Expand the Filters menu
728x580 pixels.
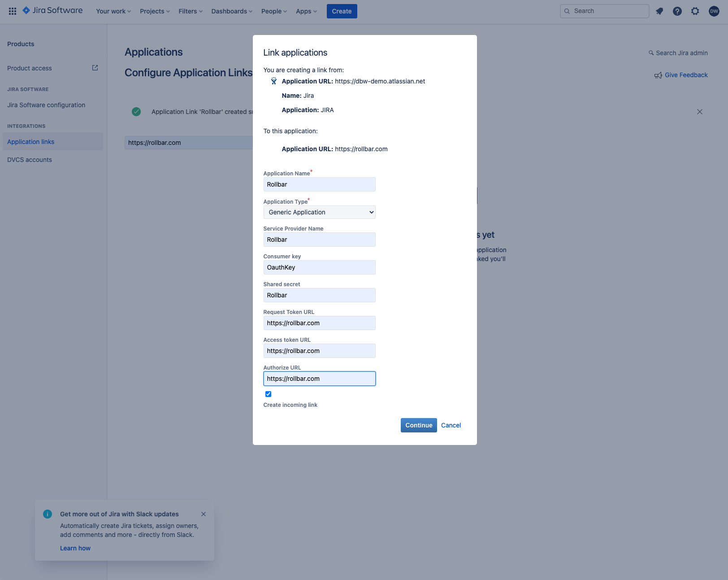[x=191, y=11]
